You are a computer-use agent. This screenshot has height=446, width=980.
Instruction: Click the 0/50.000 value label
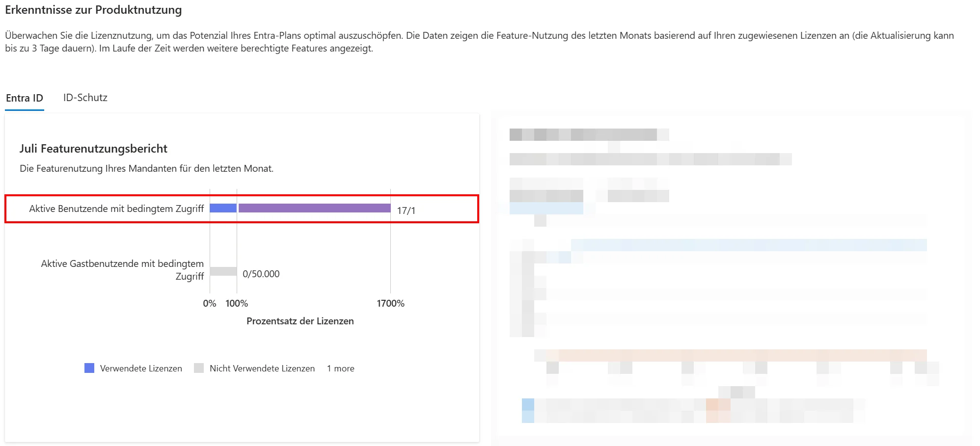(x=261, y=274)
